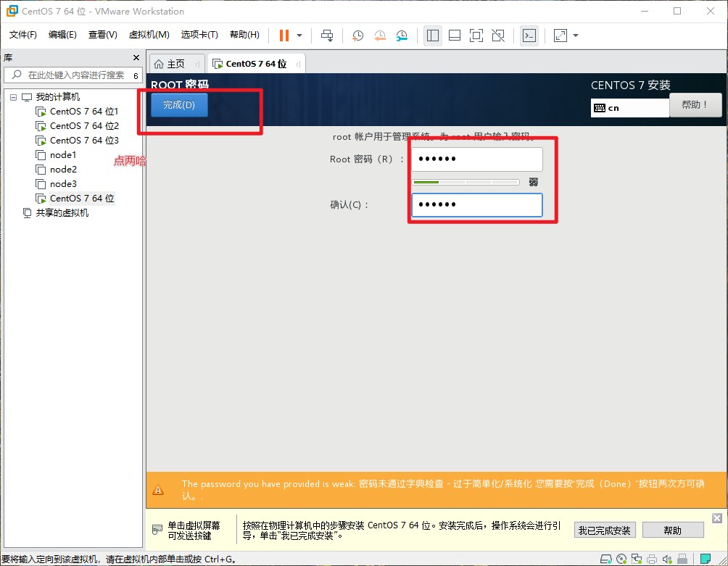Pause the running virtual machine

click(x=284, y=36)
